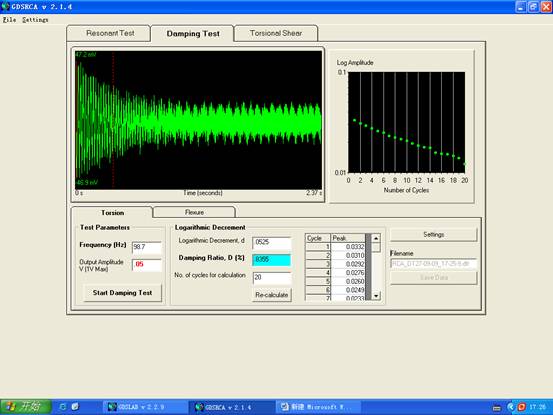Click the No. of cycles for calculation field
Screen dimensions: 553x415
click(272, 277)
